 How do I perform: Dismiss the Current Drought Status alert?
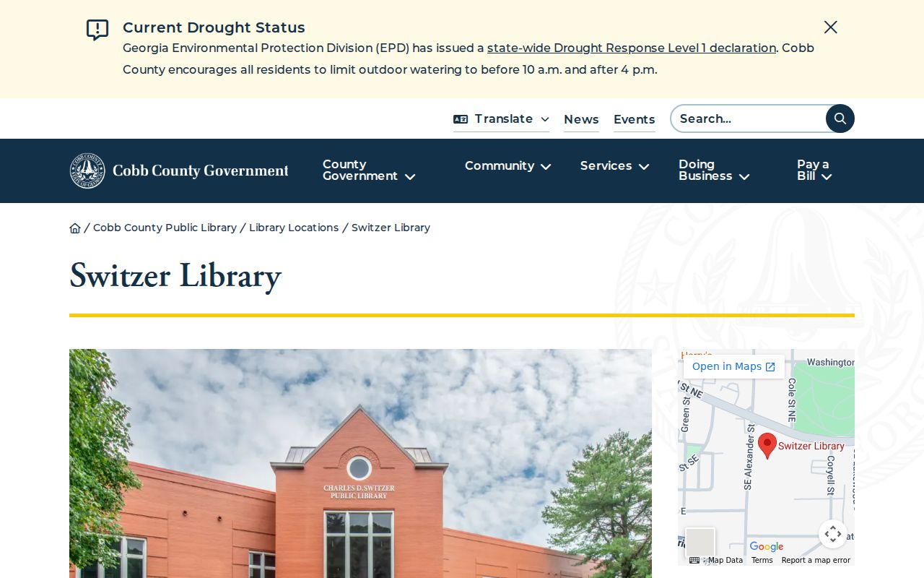[831, 27]
